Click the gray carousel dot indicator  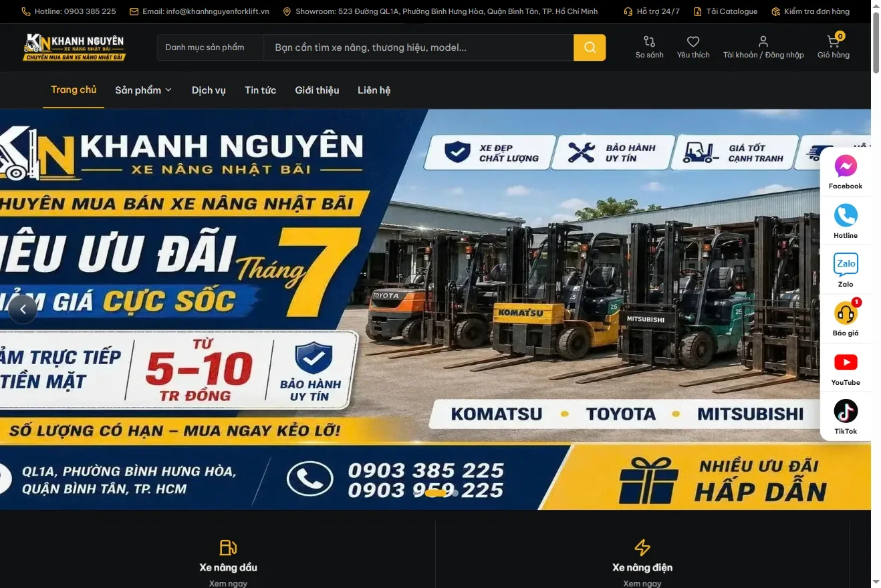[x=455, y=492]
